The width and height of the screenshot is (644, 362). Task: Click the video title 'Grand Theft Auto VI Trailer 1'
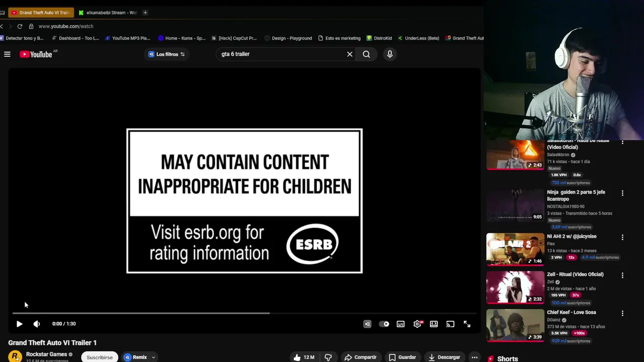coord(52,343)
